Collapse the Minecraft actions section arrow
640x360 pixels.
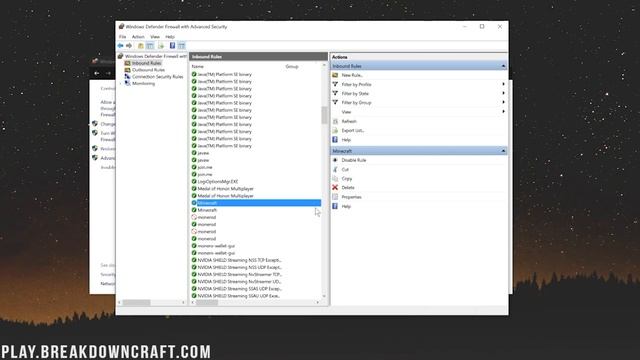(x=503, y=151)
